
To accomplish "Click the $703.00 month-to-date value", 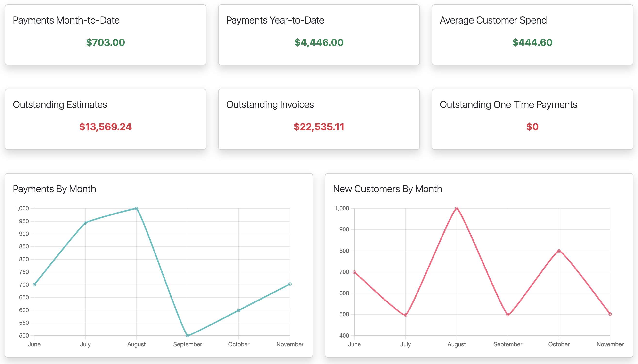I will point(105,42).
